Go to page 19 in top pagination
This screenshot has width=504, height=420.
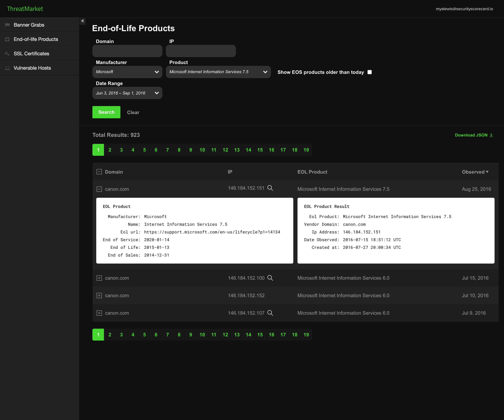(306, 150)
